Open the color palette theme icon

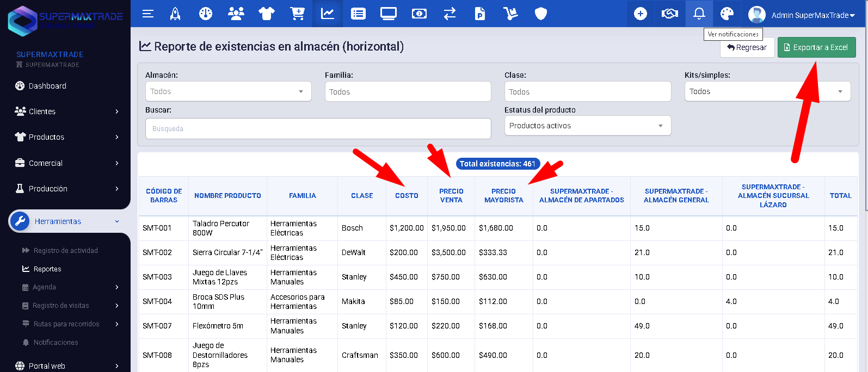727,14
